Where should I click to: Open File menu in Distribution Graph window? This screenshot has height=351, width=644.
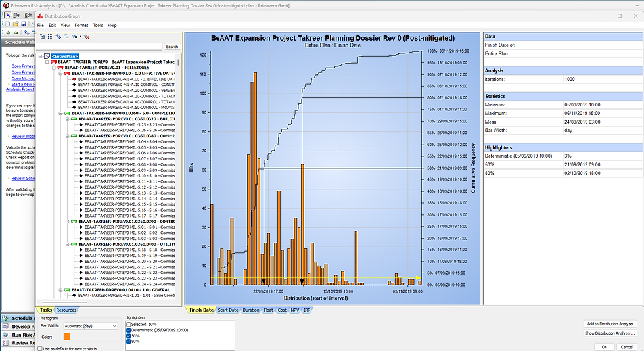[41, 25]
